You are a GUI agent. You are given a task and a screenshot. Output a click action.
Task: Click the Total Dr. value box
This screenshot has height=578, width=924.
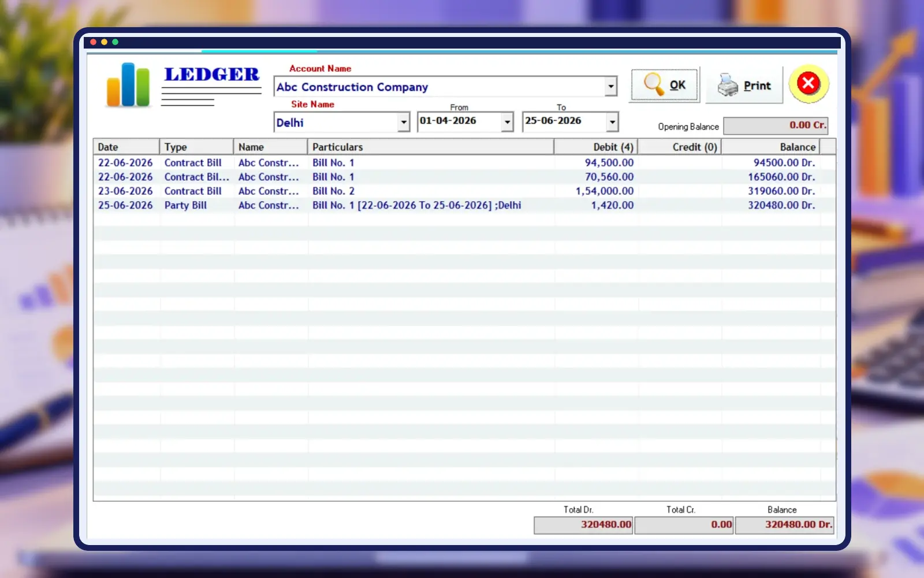(x=583, y=525)
